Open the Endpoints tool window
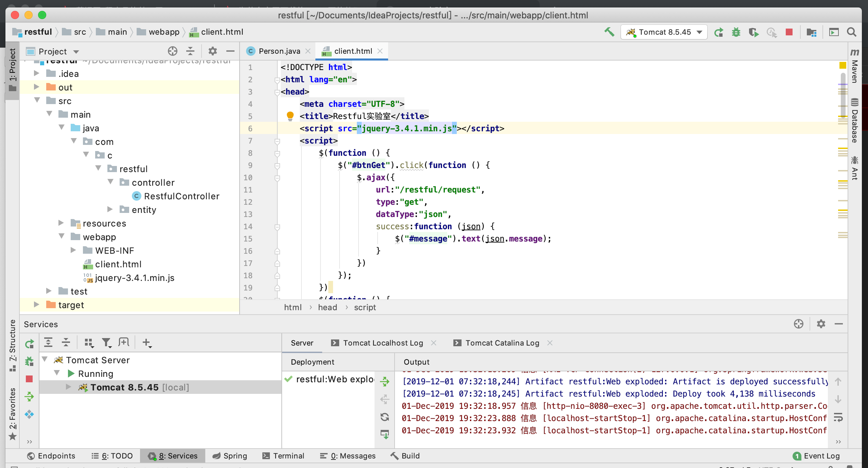Screen dimensions: 868x468 (51, 456)
